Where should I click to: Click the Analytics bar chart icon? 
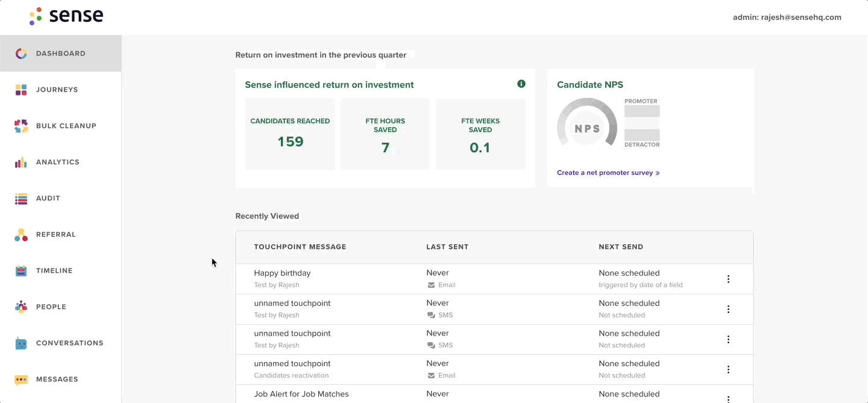pos(21,162)
